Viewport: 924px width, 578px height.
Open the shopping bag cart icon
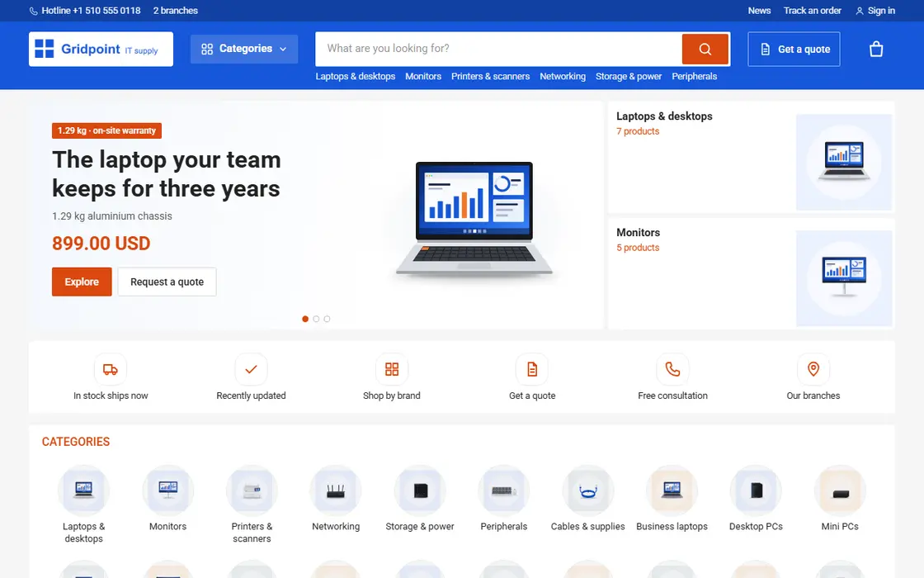point(875,49)
